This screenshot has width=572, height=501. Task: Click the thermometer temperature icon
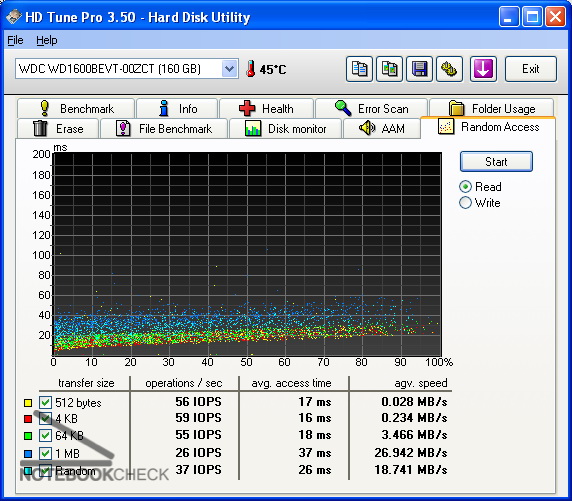click(x=250, y=69)
